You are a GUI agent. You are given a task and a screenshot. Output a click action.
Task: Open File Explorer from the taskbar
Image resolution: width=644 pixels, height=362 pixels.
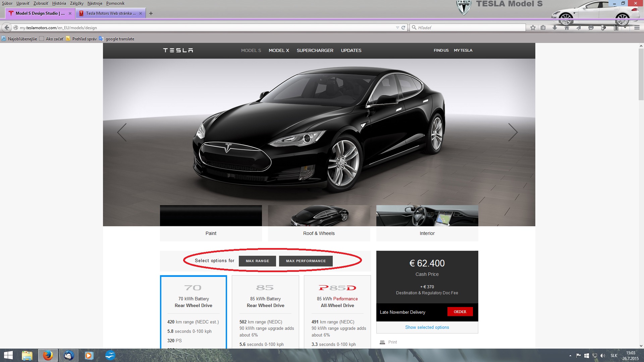(27, 355)
